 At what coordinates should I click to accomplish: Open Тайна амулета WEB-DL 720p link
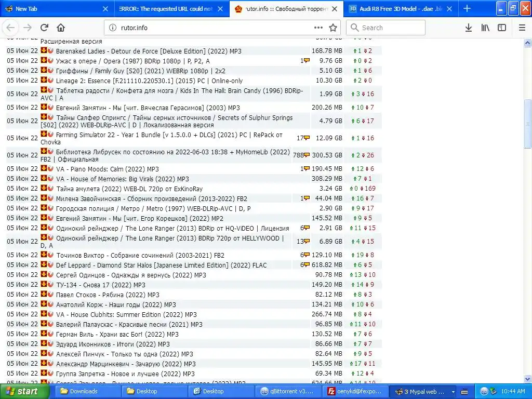[129, 189]
